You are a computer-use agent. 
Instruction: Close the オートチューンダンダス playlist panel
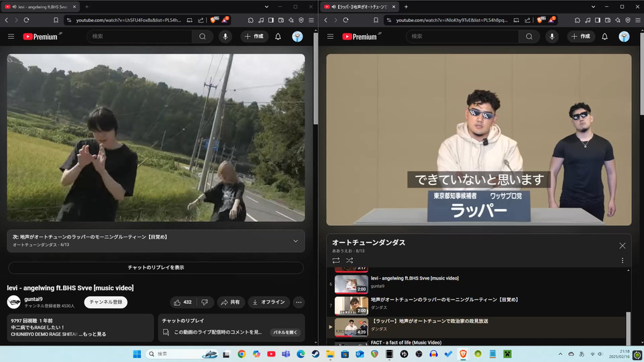click(623, 245)
